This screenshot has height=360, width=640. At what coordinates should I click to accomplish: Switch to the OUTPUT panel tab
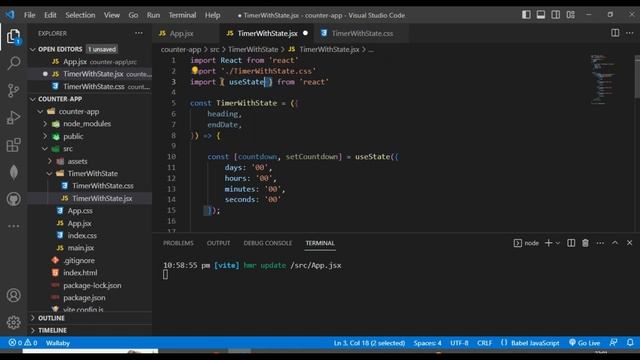[x=218, y=243]
